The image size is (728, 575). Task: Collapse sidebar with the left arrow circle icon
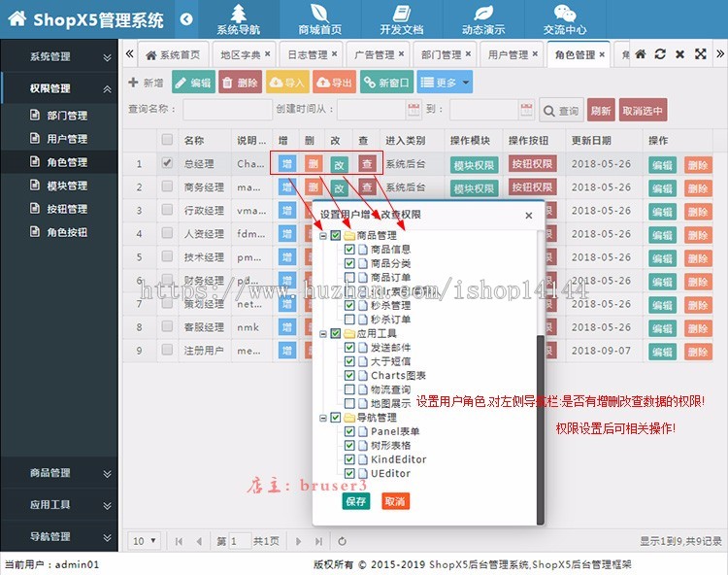coord(186,19)
